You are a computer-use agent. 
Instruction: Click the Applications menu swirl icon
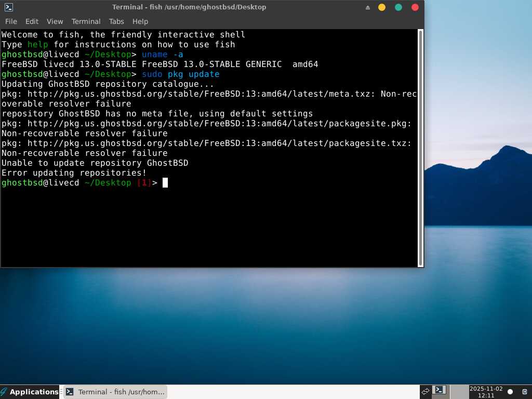(4, 392)
